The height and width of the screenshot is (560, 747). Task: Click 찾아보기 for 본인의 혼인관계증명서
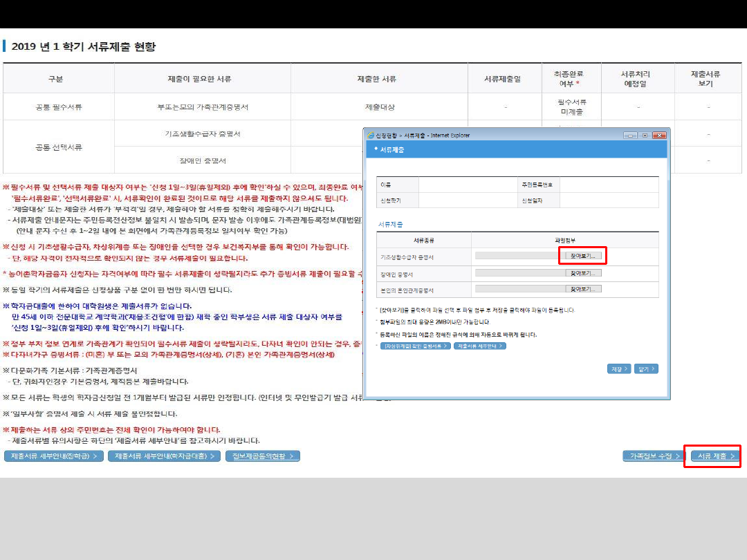click(x=584, y=289)
